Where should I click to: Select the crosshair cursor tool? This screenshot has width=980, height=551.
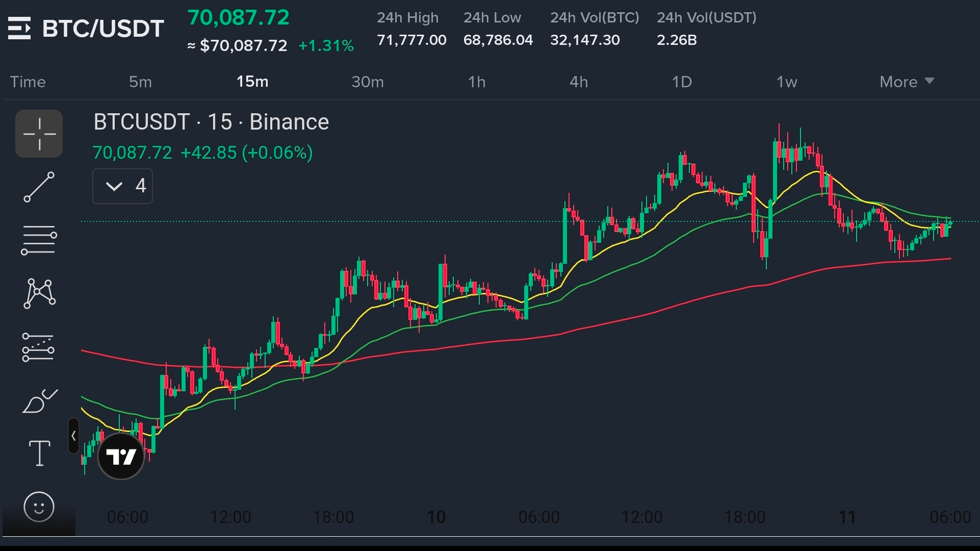(39, 134)
